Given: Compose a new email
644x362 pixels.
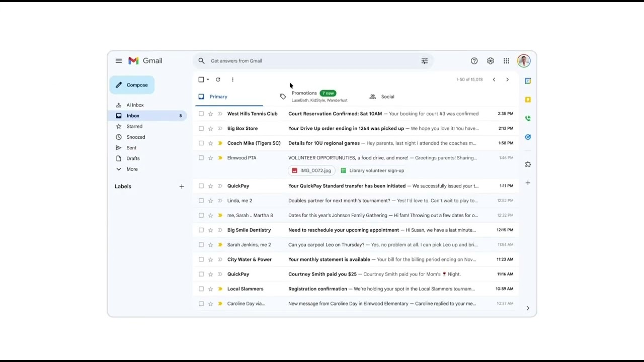Looking at the screenshot, I should point(132,85).
